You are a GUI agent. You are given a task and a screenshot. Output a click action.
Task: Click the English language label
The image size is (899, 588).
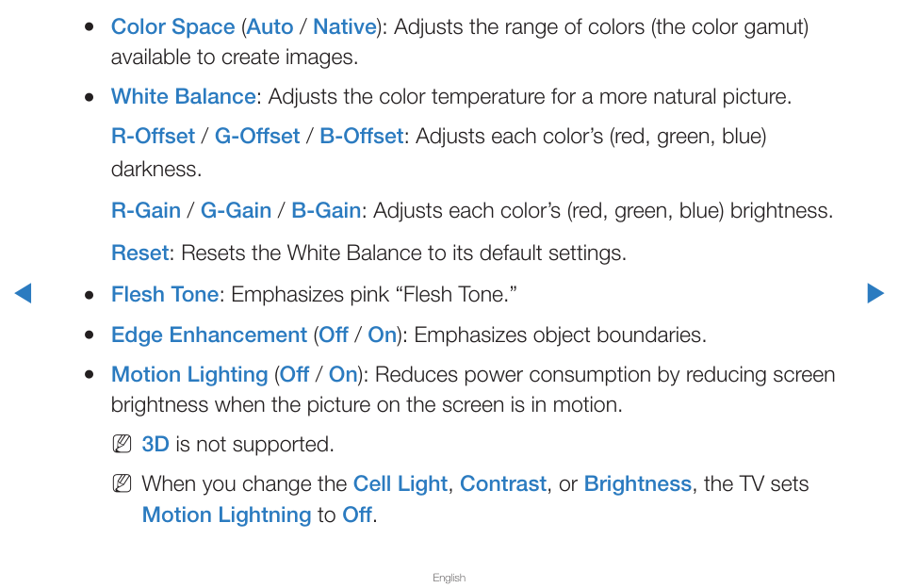pos(449,578)
